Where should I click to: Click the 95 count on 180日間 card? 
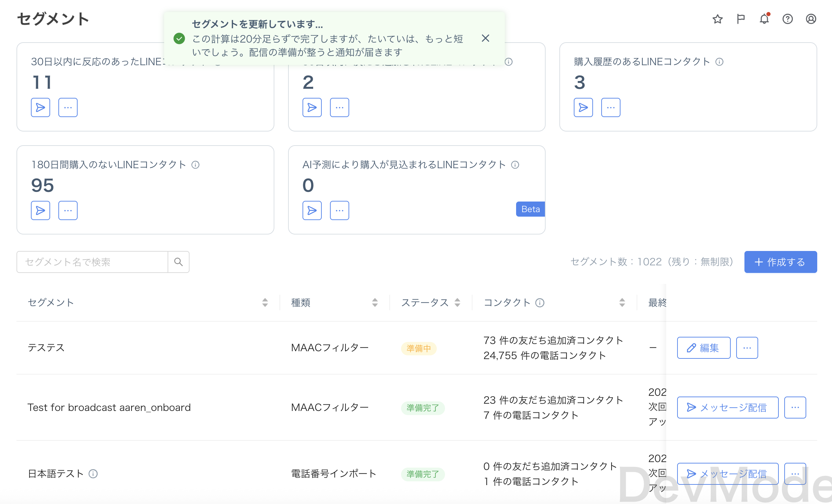pyautogui.click(x=43, y=185)
